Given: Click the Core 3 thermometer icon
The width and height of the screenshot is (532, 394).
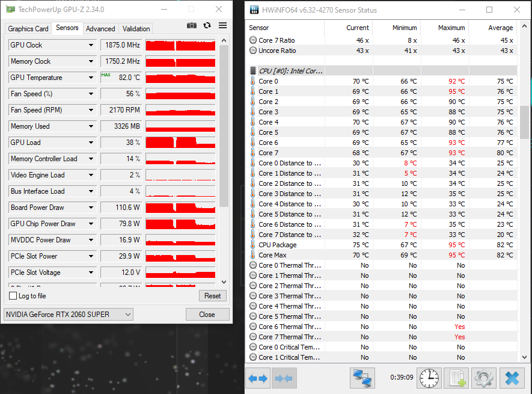Looking at the screenshot, I should coord(252,112).
